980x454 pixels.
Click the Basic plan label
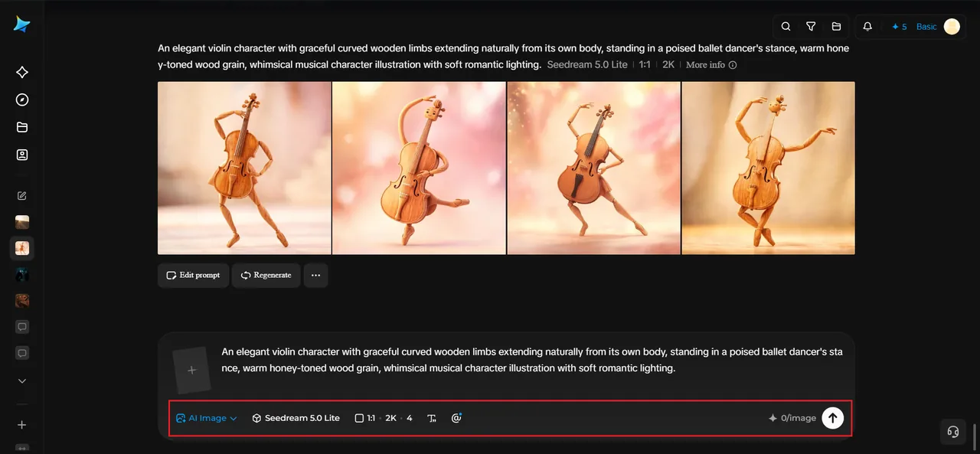click(926, 27)
